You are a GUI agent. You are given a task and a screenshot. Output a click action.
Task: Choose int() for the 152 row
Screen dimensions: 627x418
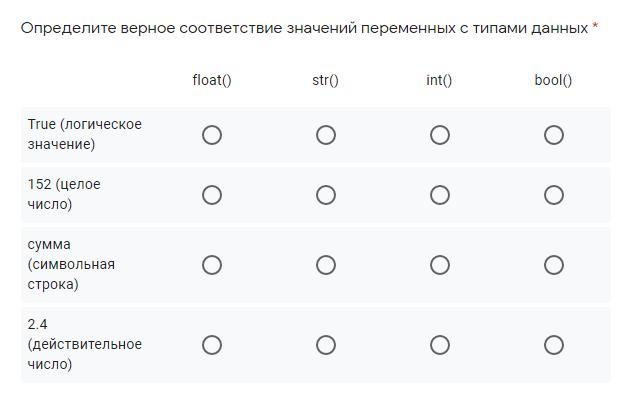click(x=440, y=195)
